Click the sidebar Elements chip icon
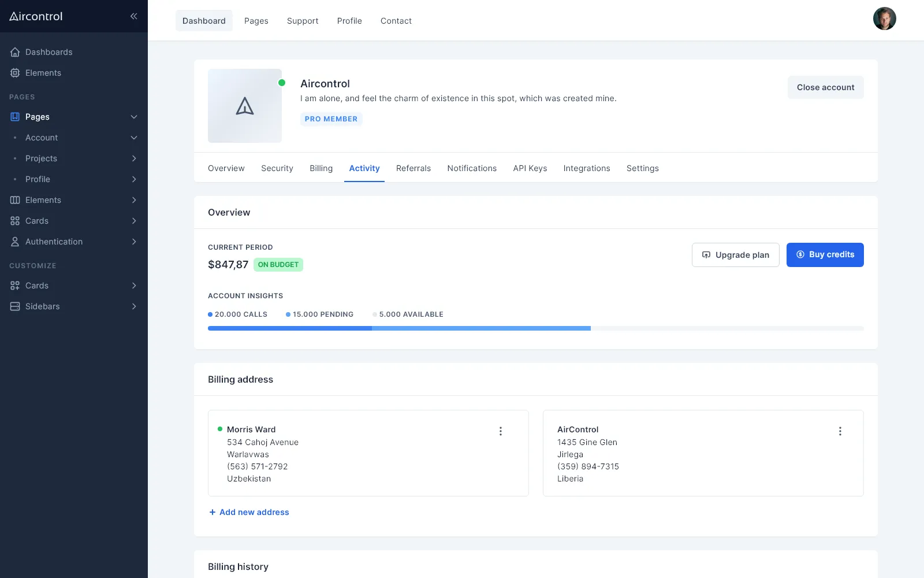This screenshot has height=578, width=924. click(15, 73)
